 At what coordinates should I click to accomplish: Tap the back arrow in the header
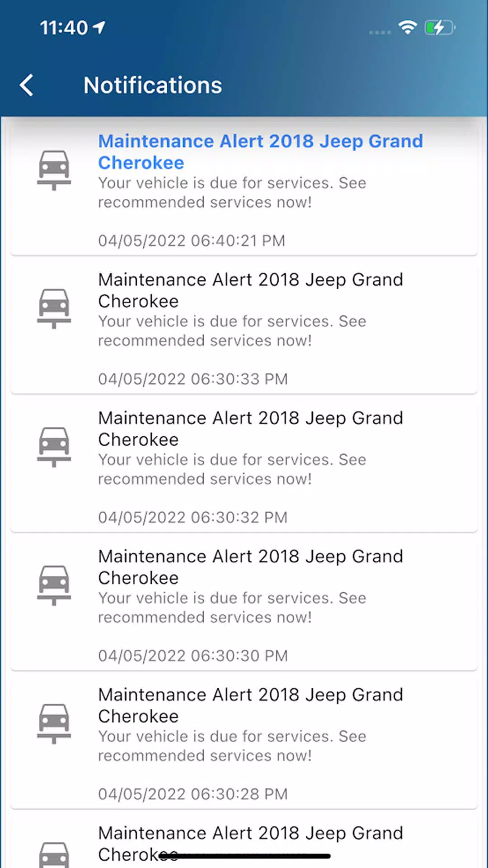pos(27,85)
